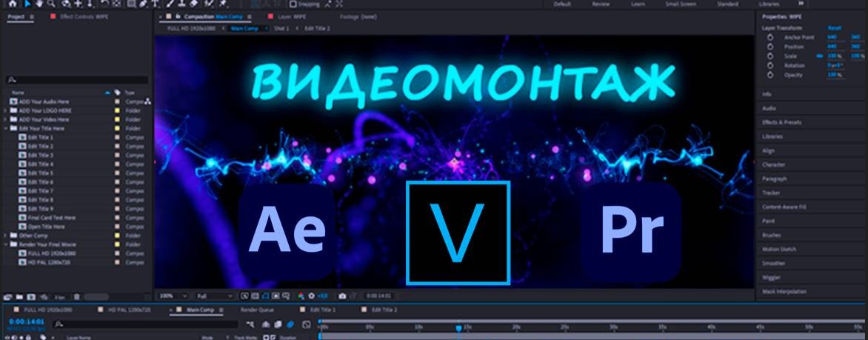The width and height of the screenshot is (868, 340).
Task: Click the Home icon in the toolbar
Action: point(13,3)
